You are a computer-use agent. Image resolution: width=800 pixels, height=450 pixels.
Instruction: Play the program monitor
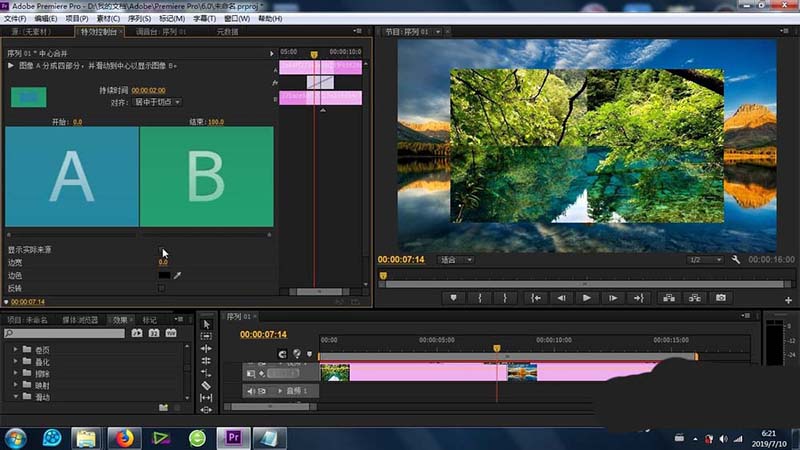[x=587, y=298]
